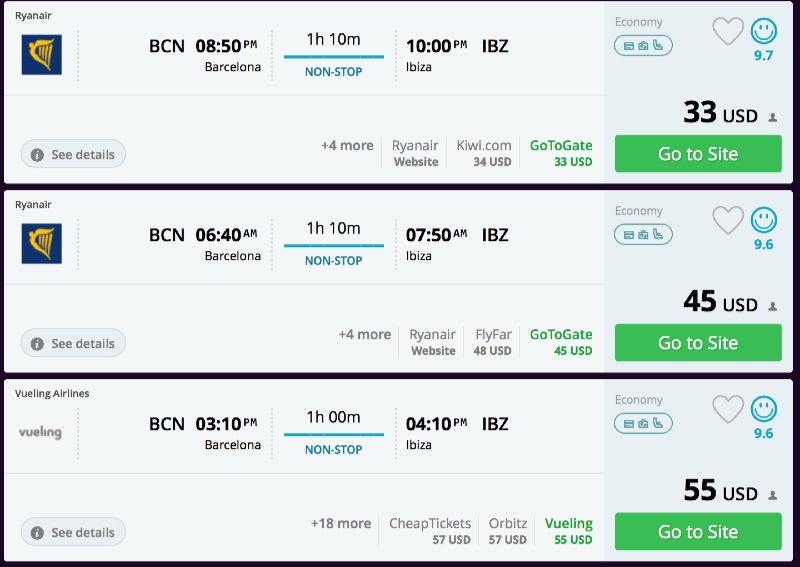This screenshot has width=800, height=567.
Task: Select the GoToGate 45 USD offer
Action: (x=561, y=342)
